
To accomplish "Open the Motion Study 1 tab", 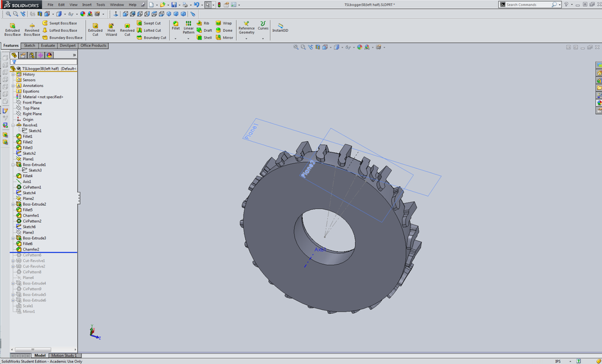I will click(x=63, y=356).
